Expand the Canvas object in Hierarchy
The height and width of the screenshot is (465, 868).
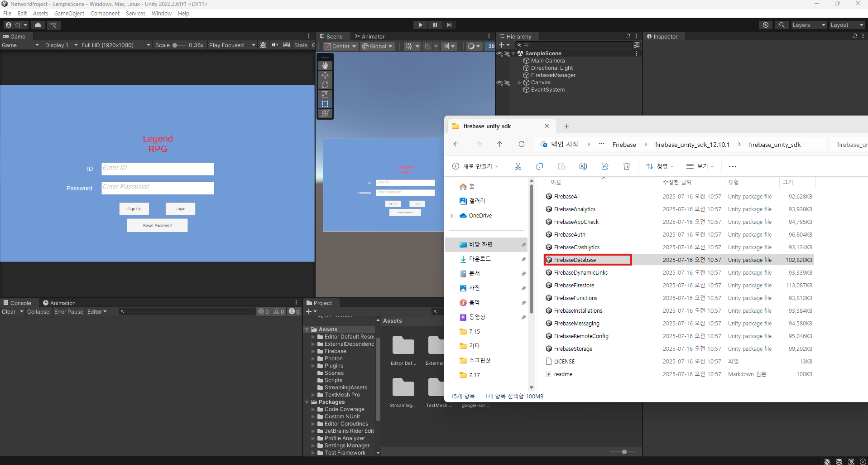(519, 82)
